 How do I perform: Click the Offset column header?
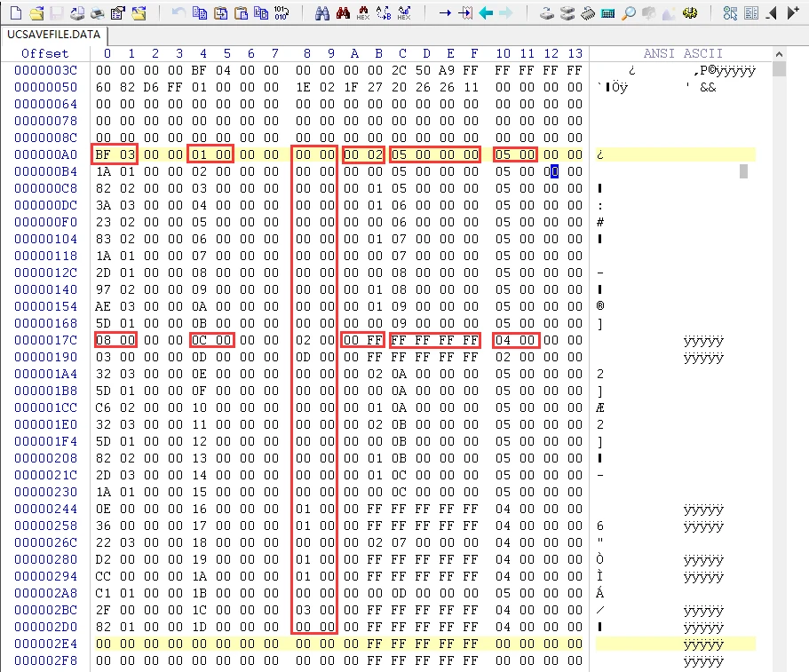(x=45, y=53)
